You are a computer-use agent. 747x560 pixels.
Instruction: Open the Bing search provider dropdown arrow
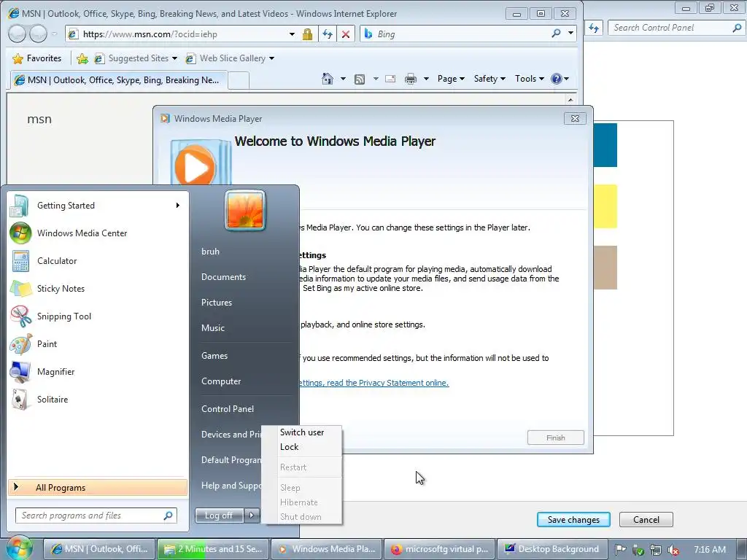pyautogui.click(x=570, y=34)
